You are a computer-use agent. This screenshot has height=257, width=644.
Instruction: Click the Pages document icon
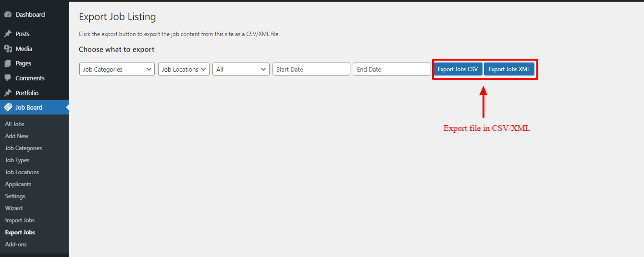coord(8,64)
